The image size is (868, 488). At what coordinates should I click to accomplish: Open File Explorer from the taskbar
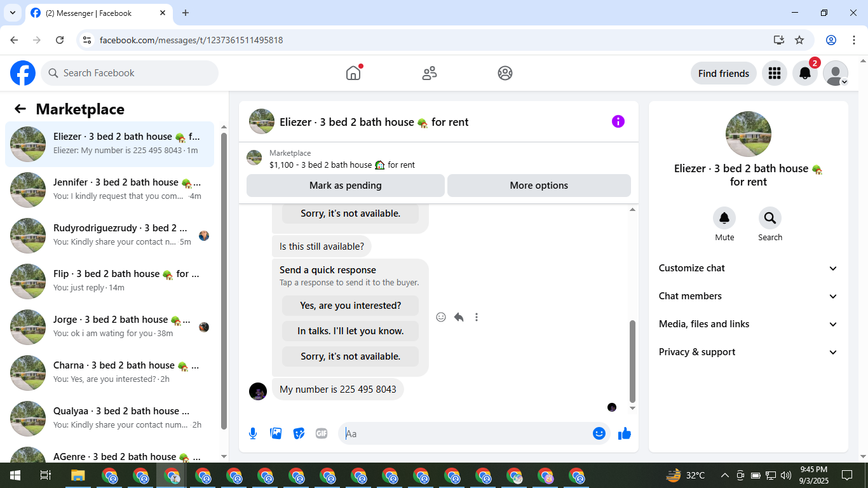coord(78,475)
